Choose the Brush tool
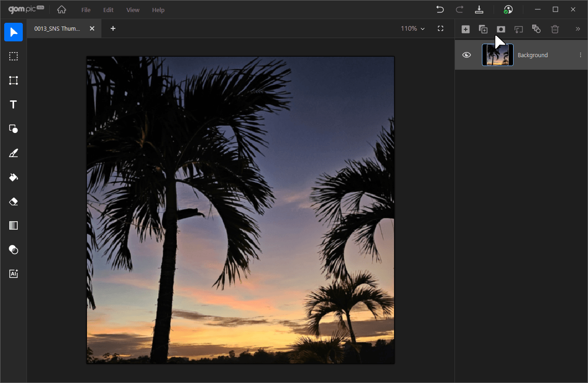 point(13,153)
